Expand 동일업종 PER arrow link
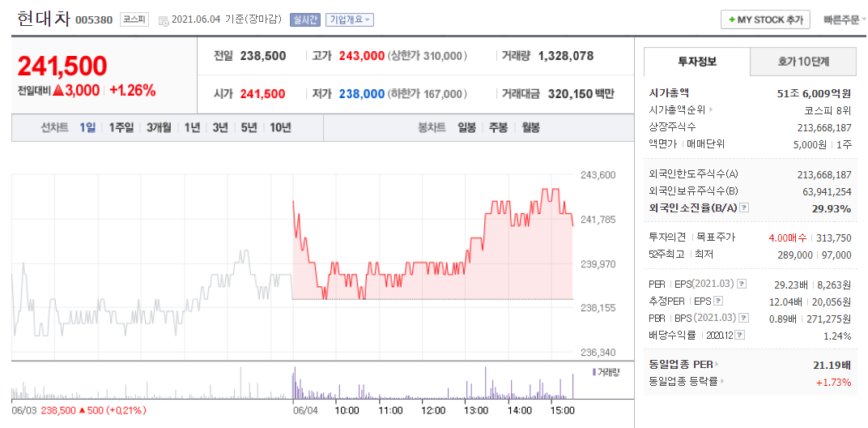868x428 pixels. point(716,365)
